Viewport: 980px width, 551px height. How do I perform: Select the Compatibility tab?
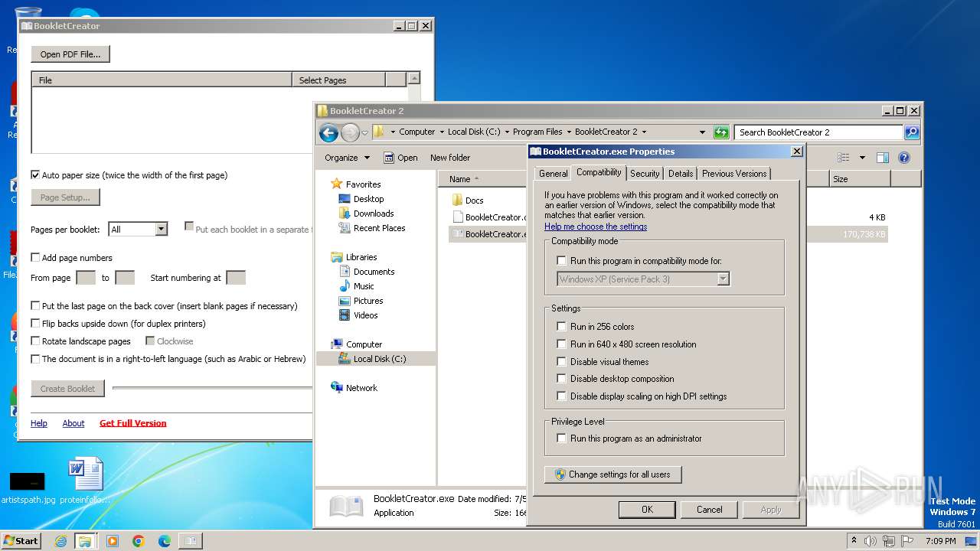599,173
